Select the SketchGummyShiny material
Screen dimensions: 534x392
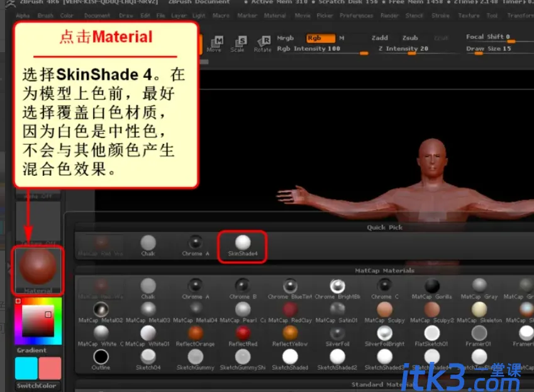[x=243, y=360]
